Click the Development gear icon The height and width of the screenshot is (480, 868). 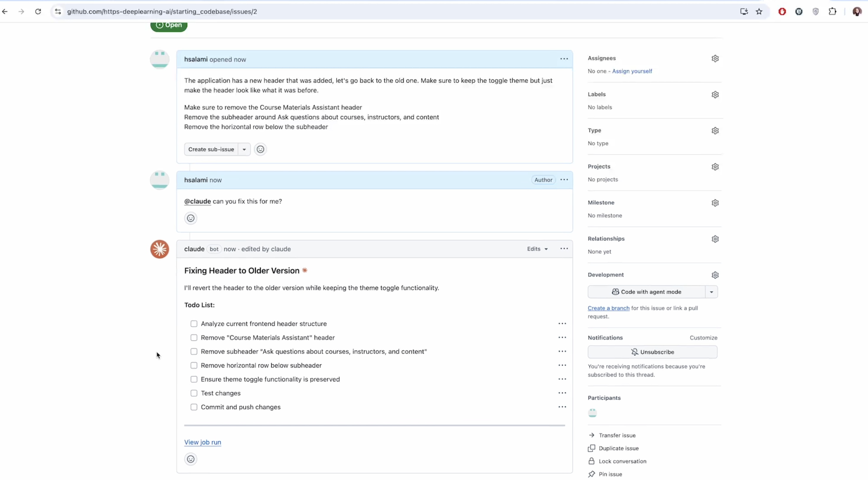pos(715,275)
